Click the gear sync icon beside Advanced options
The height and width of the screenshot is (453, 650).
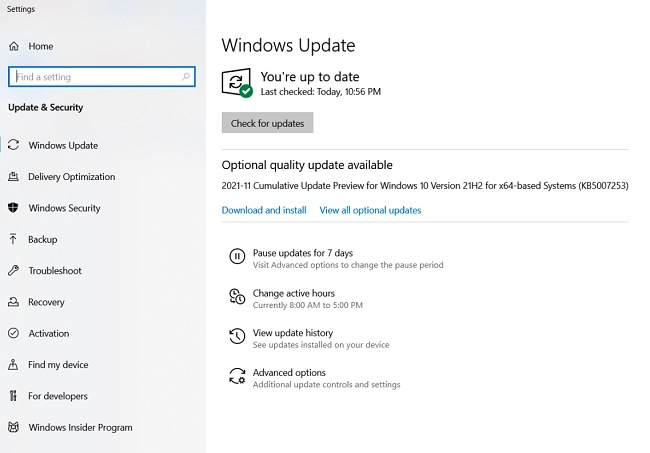237,376
